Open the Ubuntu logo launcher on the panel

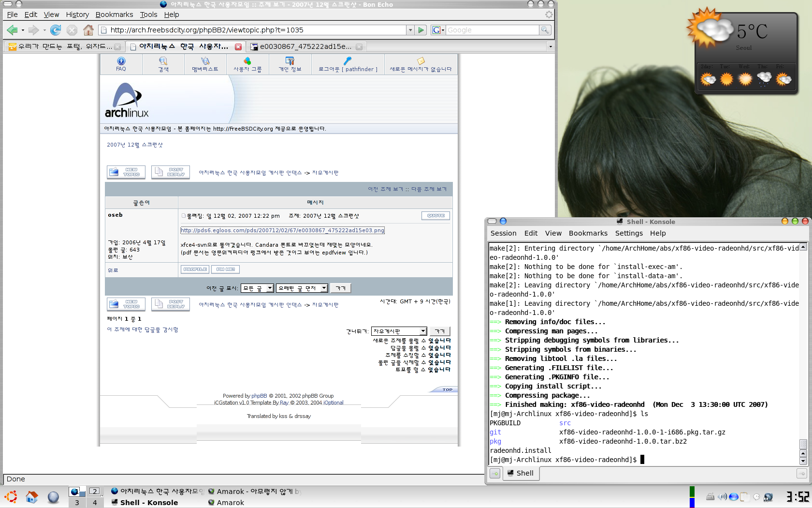point(11,497)
